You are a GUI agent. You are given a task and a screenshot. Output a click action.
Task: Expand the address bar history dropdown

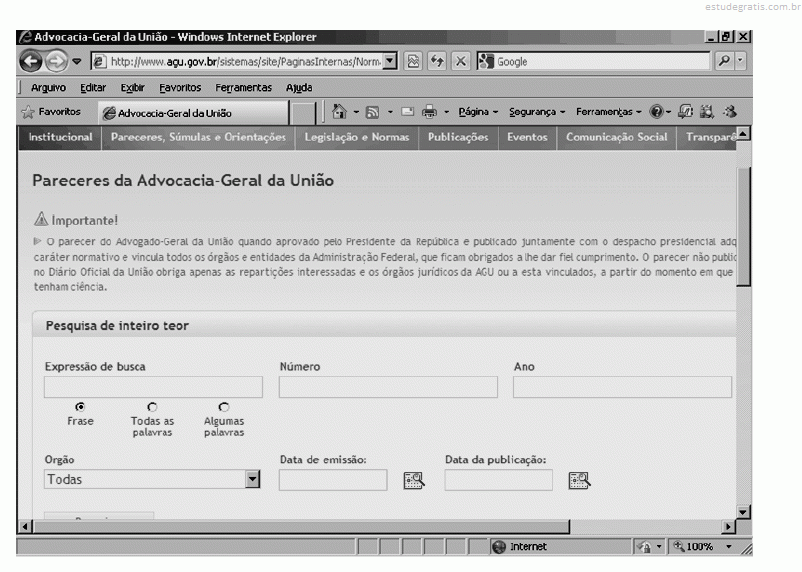coord(390,61)
